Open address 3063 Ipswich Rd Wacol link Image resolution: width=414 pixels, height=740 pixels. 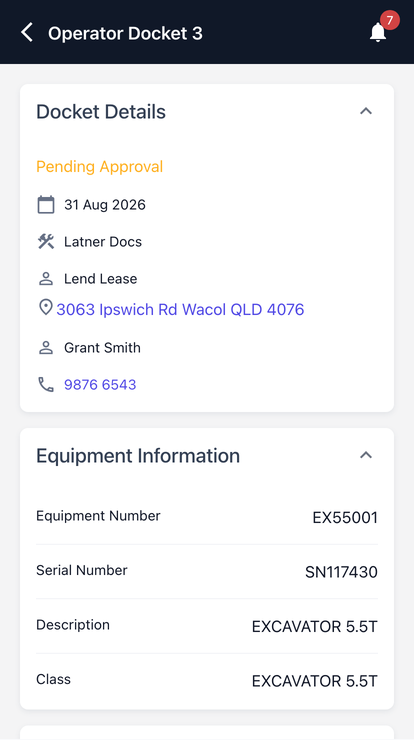tap(180, 310)
